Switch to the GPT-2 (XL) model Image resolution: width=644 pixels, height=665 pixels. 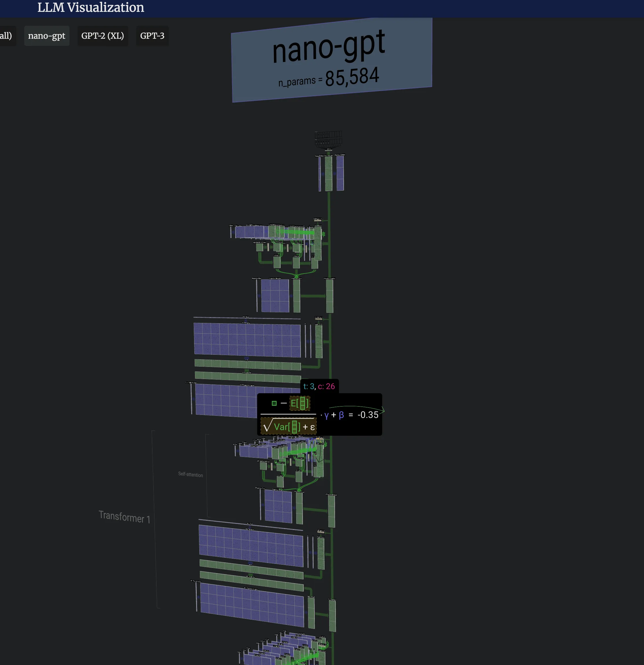pos(102,36)
